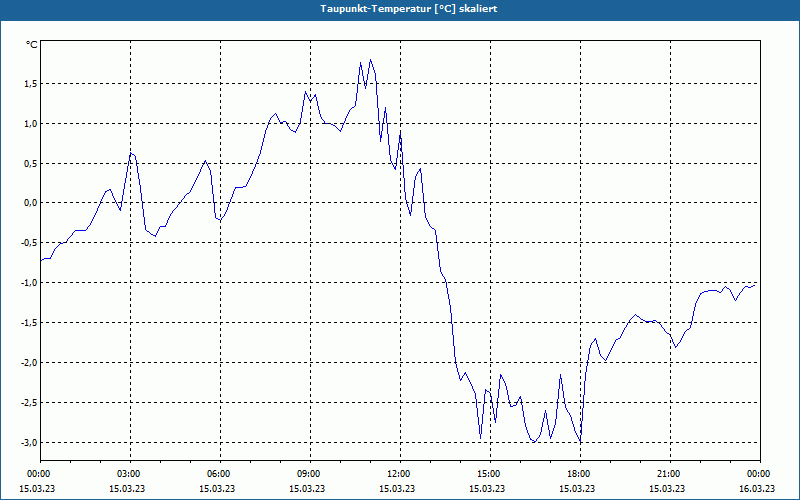The width and height of the screenshot is (800, 500).
Task: Click the 21:00 time label
Action: point(670,474)
